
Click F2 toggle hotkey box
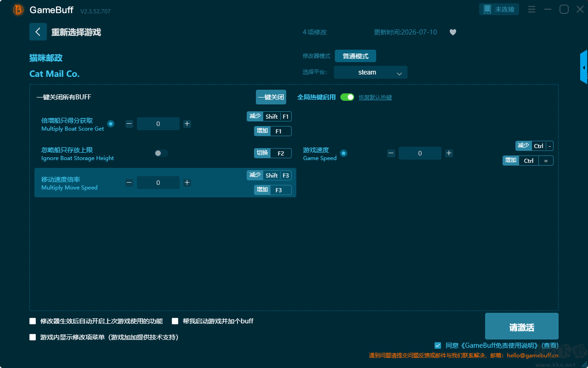(x=273, y=153)
